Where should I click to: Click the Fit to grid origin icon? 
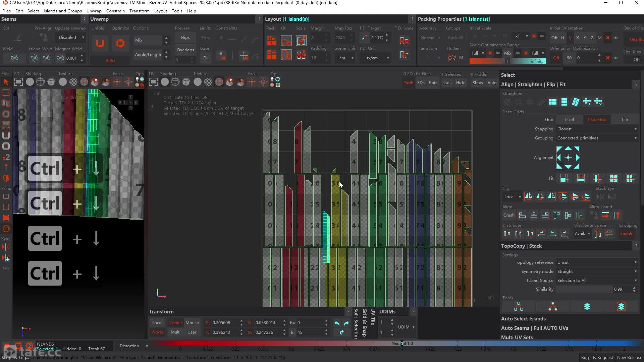click(564, 178)
